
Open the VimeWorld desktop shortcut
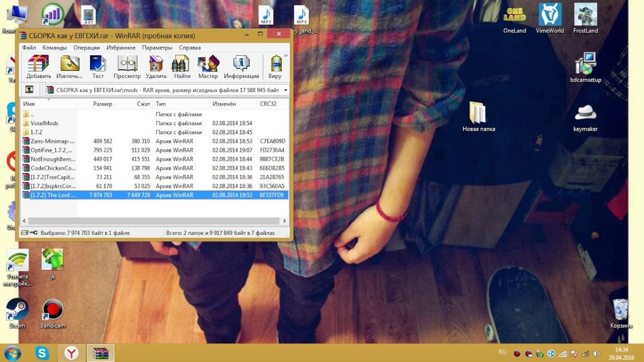(x=550, y=19)
